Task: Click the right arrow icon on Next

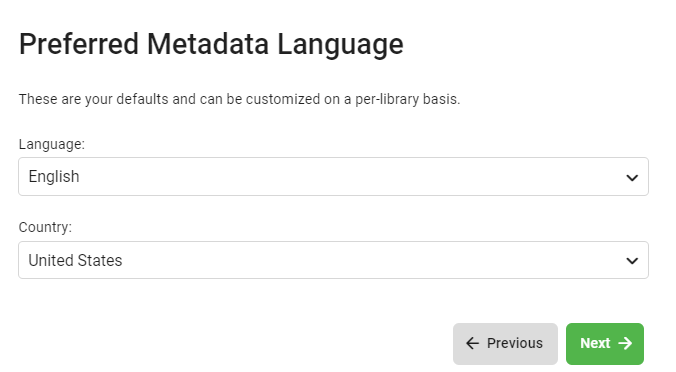Action: (625, 343)
